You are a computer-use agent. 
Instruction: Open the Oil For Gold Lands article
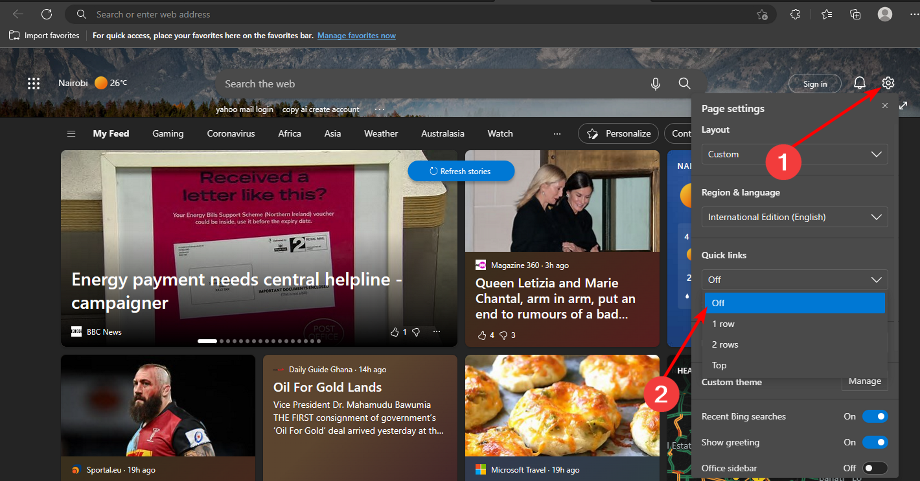pyautogui.click(x=327, y=388)
